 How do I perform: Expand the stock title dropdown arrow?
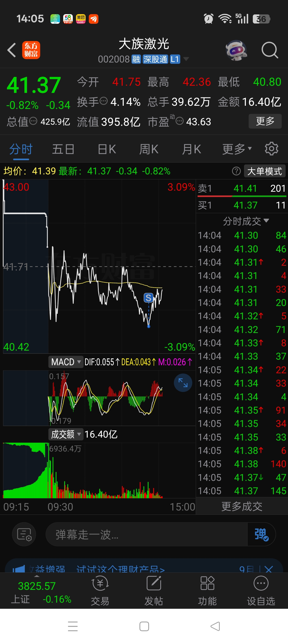[x=186, y=59]
